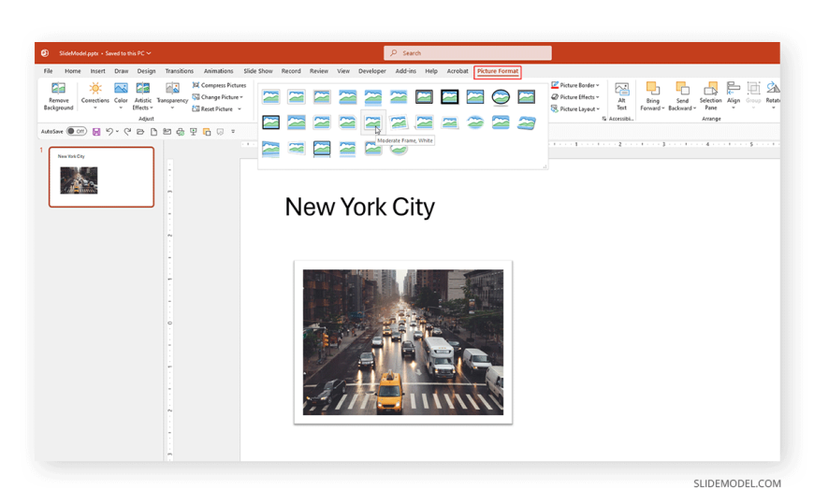This screenshot has height=504, width=814.
Task: Apply the Rotated, White picture style
Action: (x=399, y=122)
